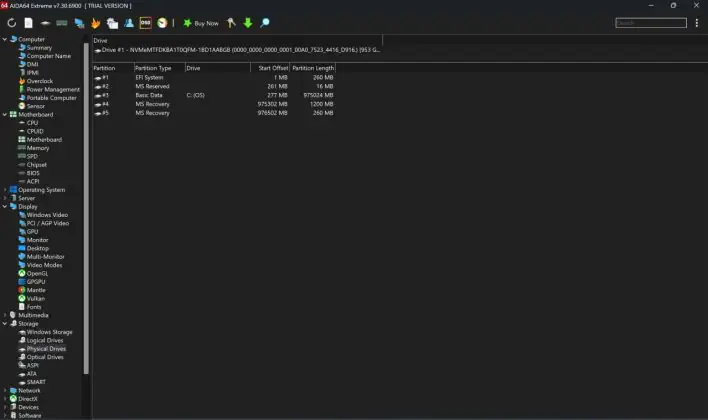Click the Refresh toolbar icon

[x=12, y=23]
